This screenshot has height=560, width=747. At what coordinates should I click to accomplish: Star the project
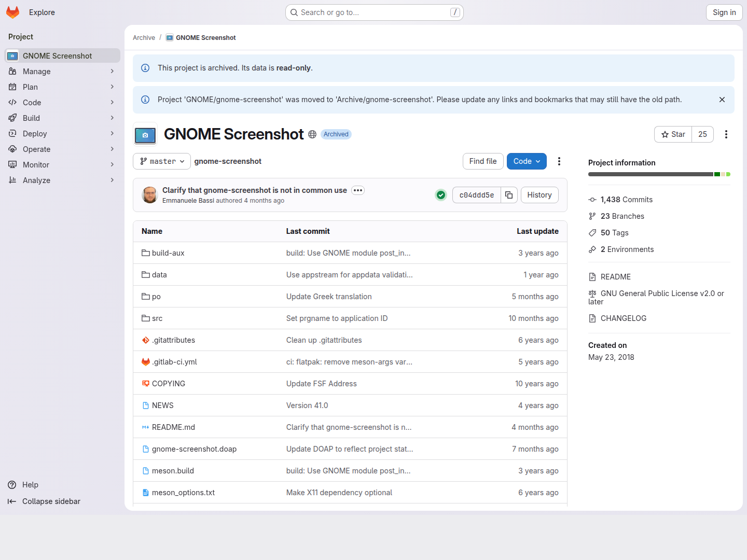pyautogui.click(x=673, y=134)
